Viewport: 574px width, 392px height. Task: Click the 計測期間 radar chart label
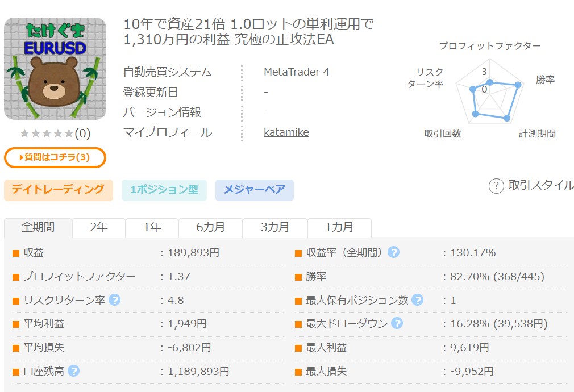coord(537,134)
